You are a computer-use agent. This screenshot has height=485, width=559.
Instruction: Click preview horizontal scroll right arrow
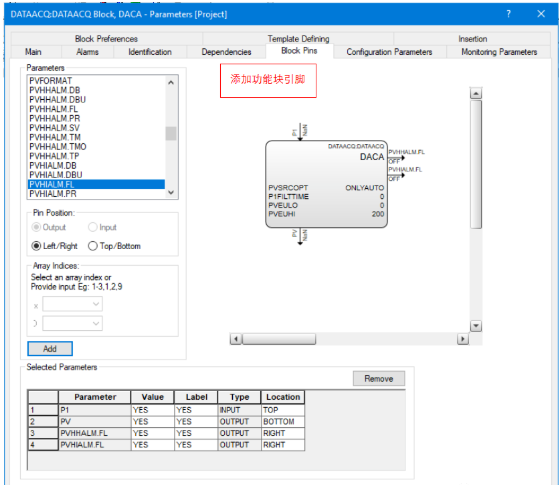click(462, 339)
